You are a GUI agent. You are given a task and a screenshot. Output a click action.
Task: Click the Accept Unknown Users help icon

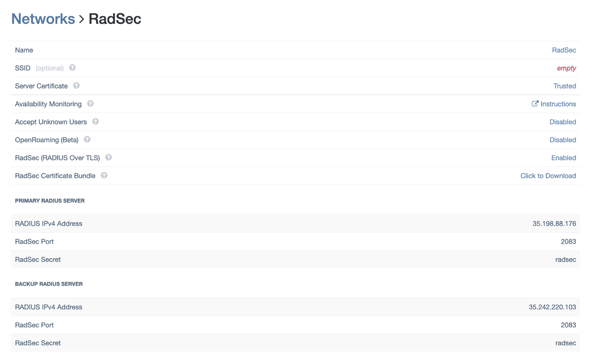(95, 121)
